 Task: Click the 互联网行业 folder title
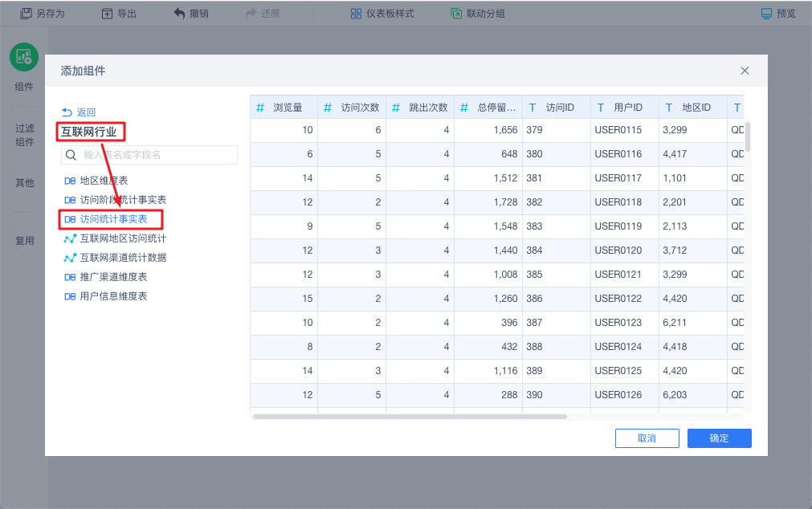click(89, 132)
